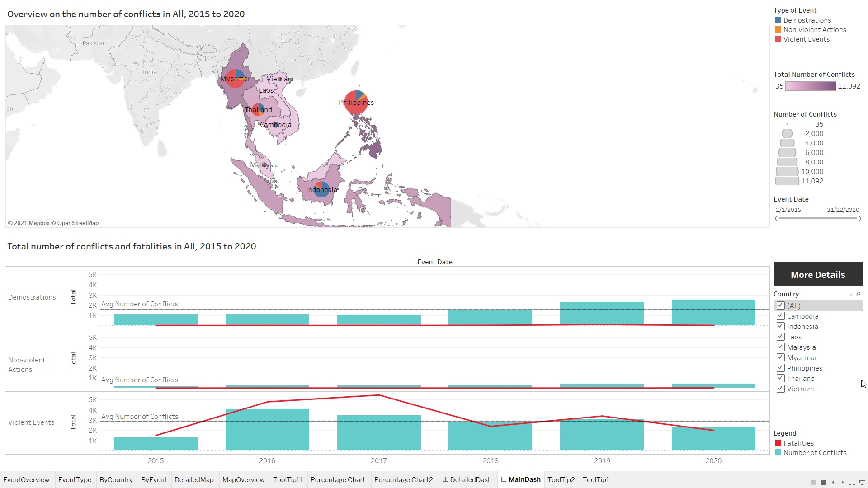Toggle the (All) checkbox in Country filter
Screen dimensions: 868x488
click(780, 305)
